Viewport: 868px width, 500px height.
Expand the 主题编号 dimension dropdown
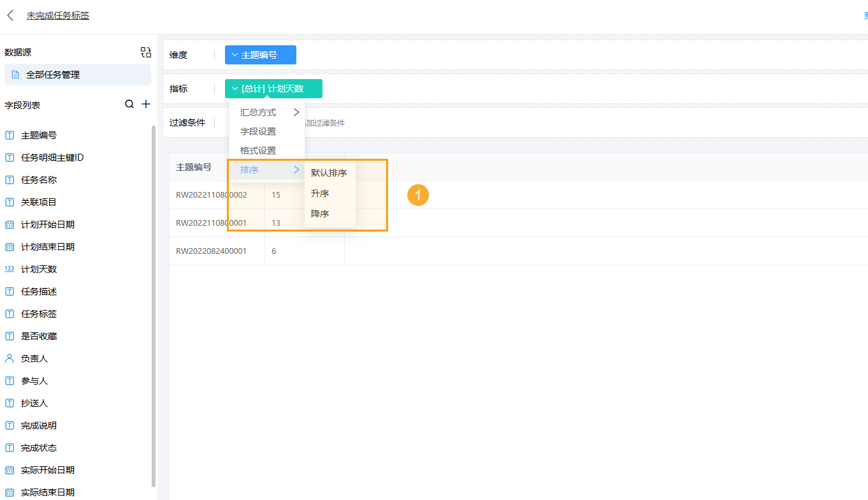[235, 55]
